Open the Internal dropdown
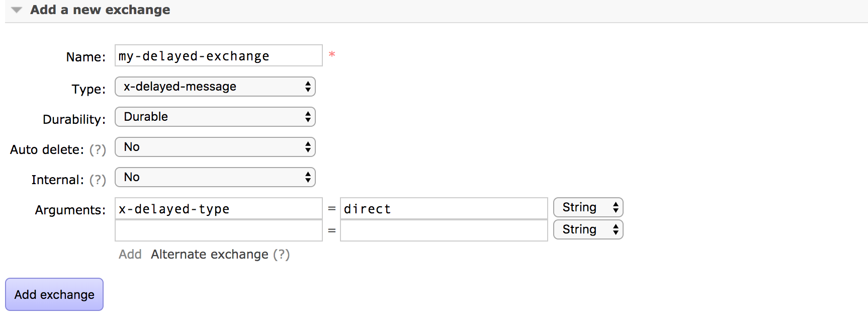 tap(215, 177)
